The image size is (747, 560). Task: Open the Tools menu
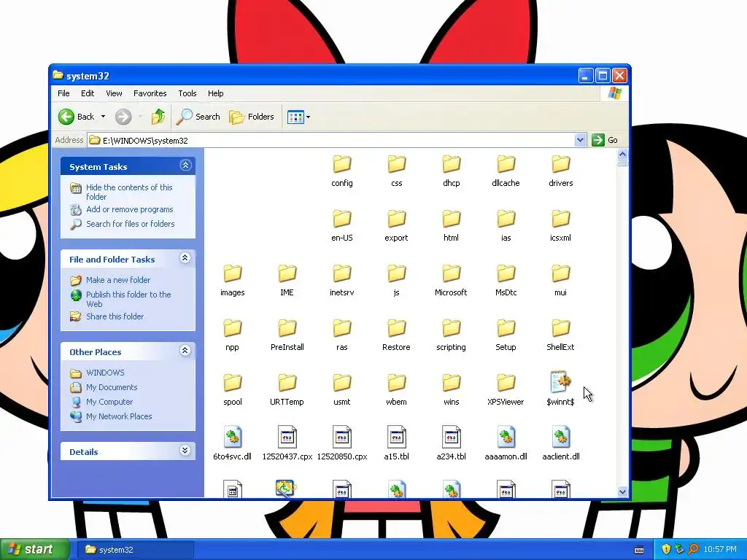tap(187, 93)
